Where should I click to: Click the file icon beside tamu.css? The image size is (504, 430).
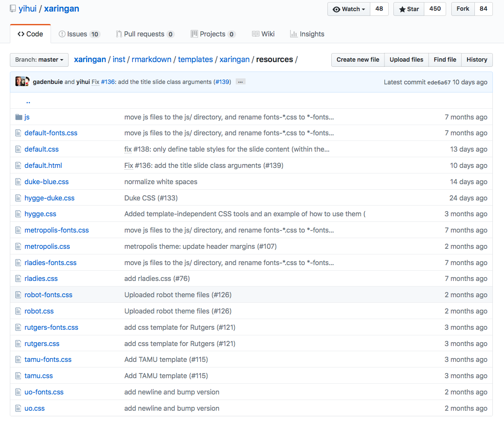(18, 376)
